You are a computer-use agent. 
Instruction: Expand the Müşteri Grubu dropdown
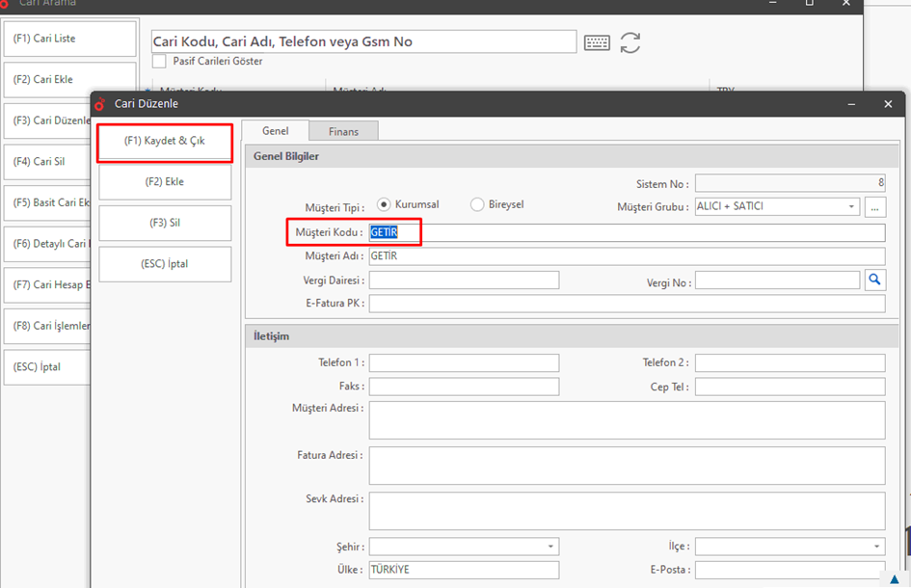tap(851, 207)
